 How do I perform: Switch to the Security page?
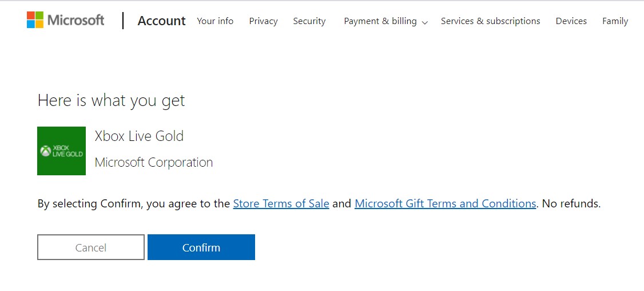coord(309,21)
